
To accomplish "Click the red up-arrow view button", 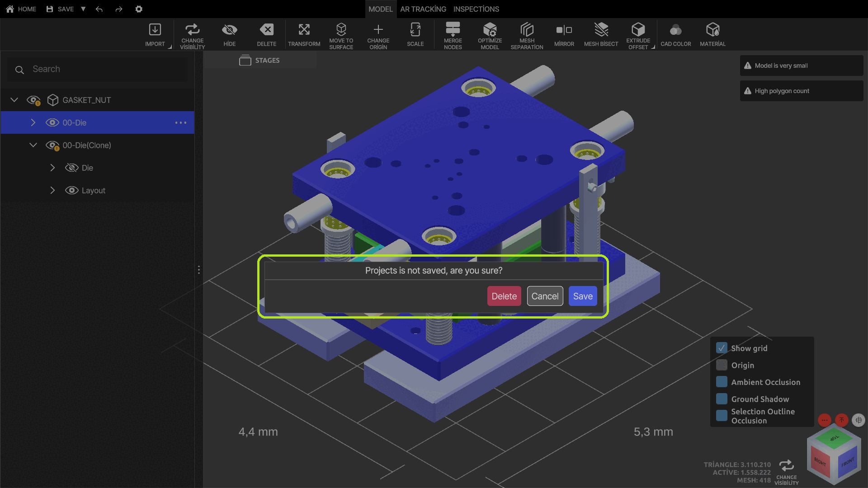I will click(x=842, y=420).
